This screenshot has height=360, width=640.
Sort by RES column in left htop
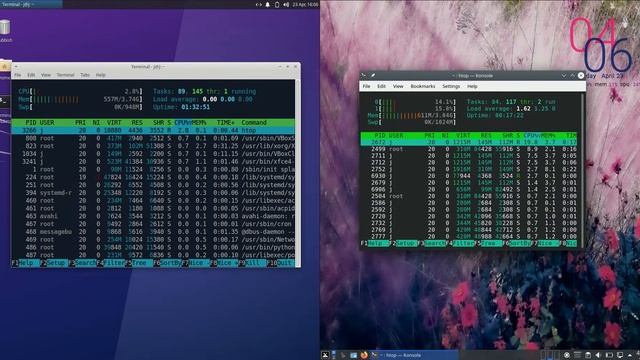137,122
